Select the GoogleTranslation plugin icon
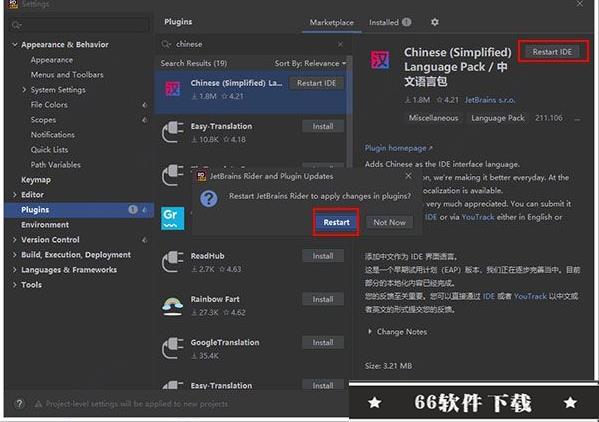Image resolution: width=599 pixels, height=422 pixels. pyautogui.click(x=172, y=348)
